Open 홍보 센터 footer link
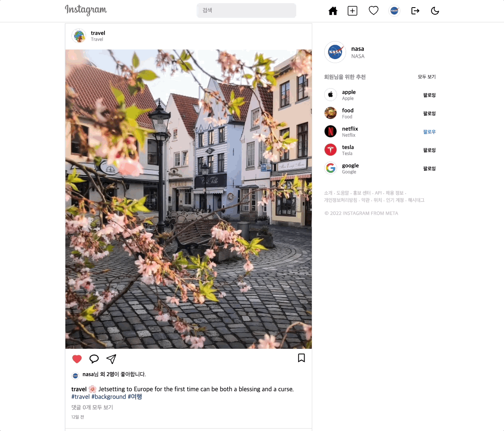 [362, 193]
